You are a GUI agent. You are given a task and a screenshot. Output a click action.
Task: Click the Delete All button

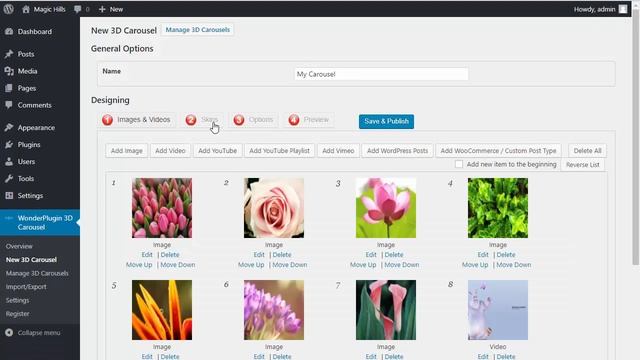point(587,151)
